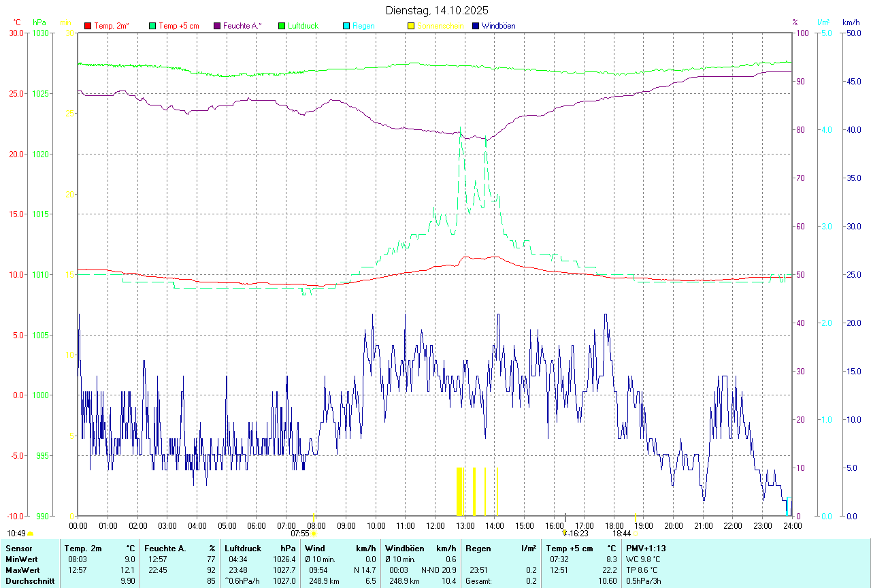Click the sunrise sun marker at 07:55
Image resolution: width=871 pixels, height=588 pixels.
point(313,534)
